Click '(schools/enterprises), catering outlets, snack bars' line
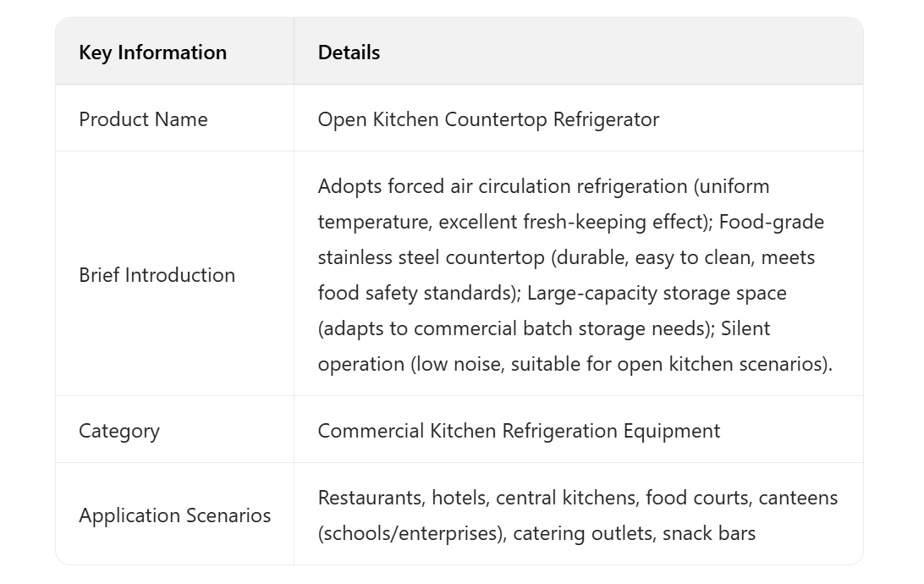The width and height of the screenshot is (924, 584). tap(536, 533)
